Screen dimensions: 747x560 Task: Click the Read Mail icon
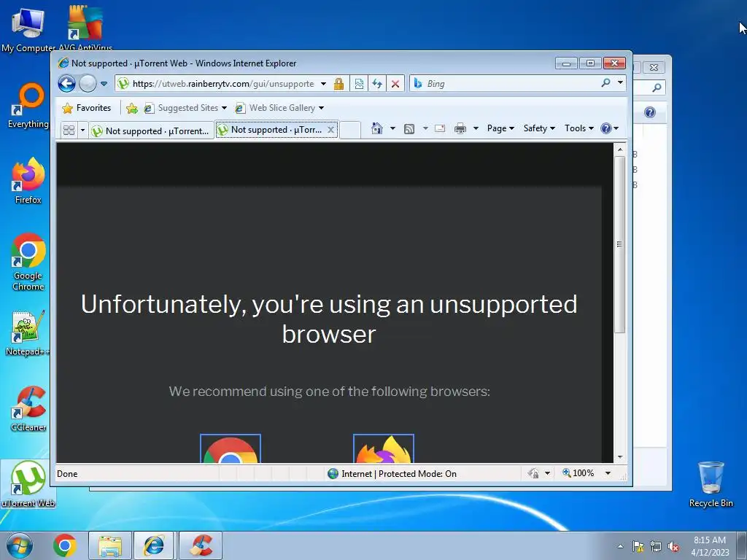click(440, 128)
